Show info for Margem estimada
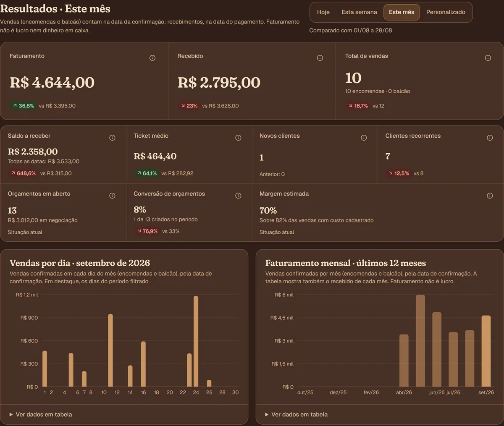The height and width of the screenshot is (426, 504). click(x=490, y=196)
